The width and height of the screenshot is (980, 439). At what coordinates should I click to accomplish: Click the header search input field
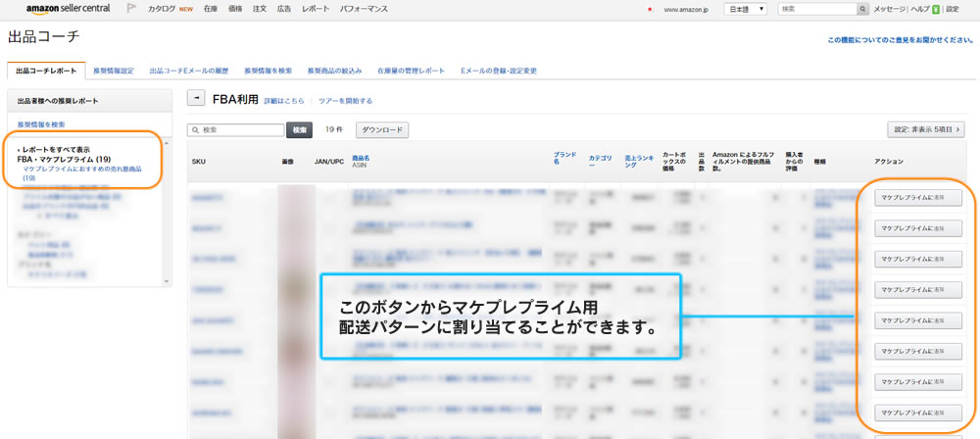pyautogui.click(x=817, y=10)
